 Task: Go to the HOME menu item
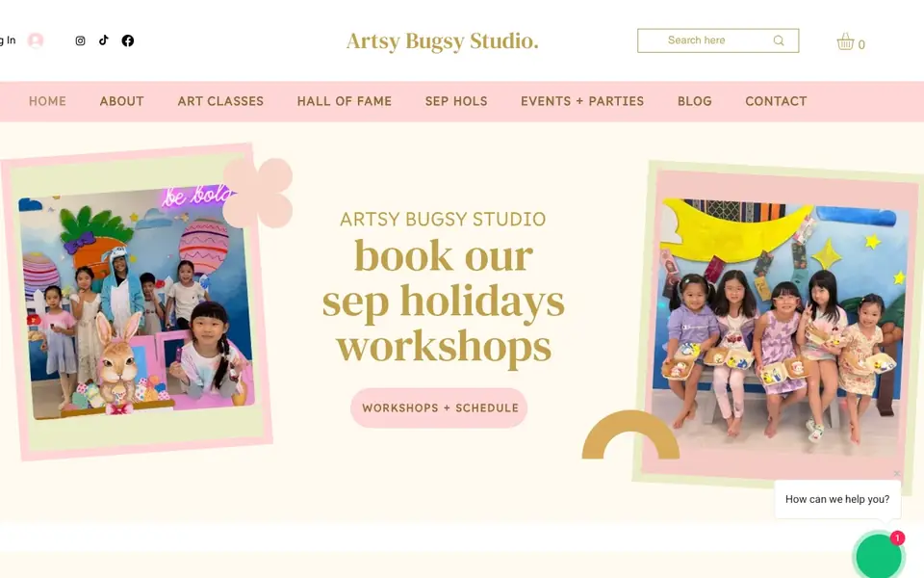tap(48, 101)
